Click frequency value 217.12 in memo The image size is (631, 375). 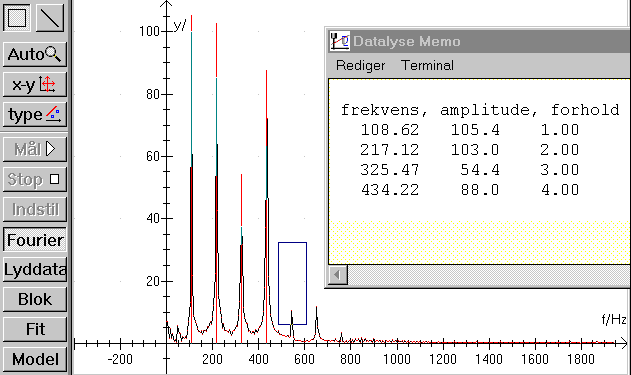pos(390,150)
